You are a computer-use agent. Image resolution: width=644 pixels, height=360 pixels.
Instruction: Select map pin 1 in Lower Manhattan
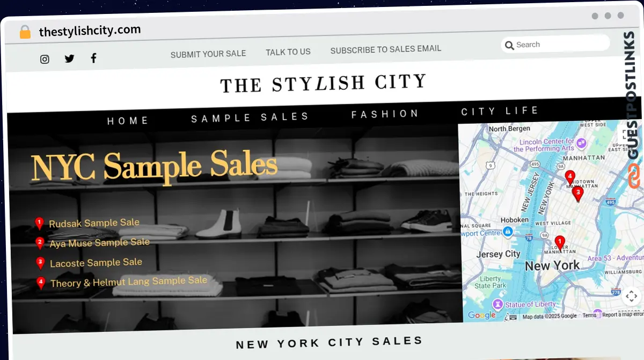[559, 244]
